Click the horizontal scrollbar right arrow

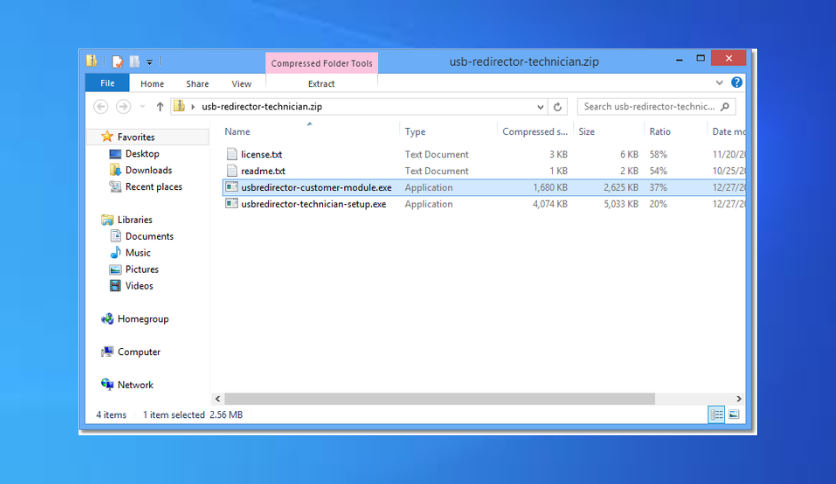738,399
